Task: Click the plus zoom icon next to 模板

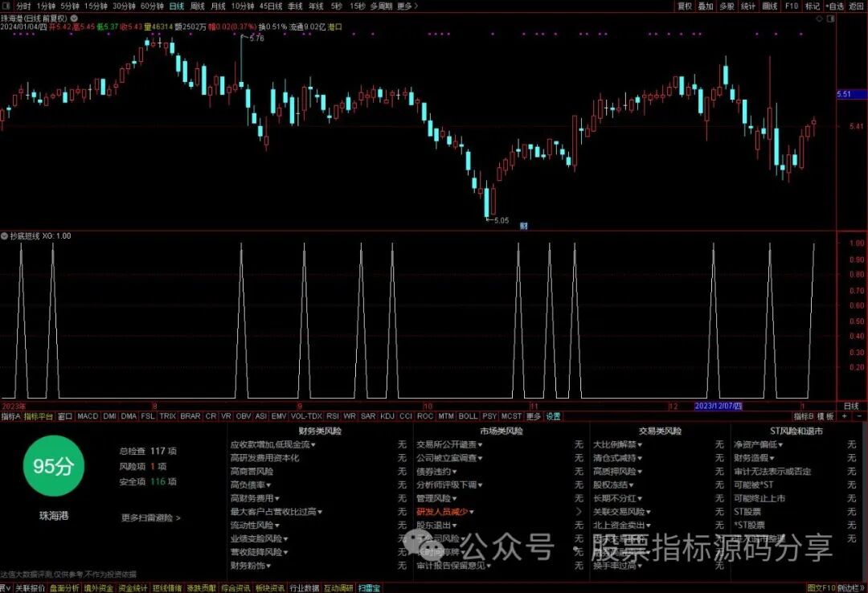Action: pyautogui.click(x=844, y=415)
